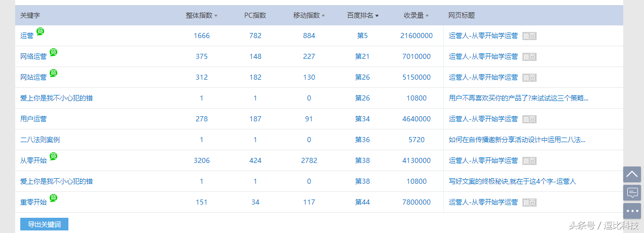This screenshot has width=644, height=233.
Task: Click mobile index value 2782
Action: click(x=309, y=161)
